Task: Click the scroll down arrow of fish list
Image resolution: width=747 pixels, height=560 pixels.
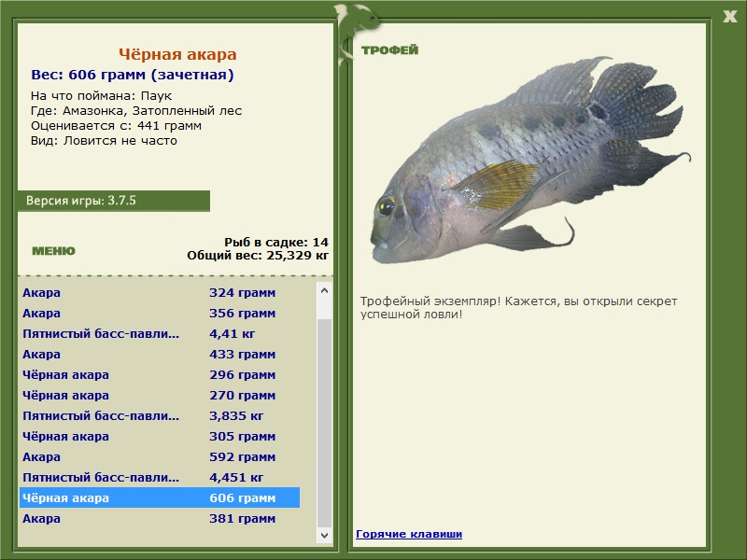Action: pyautogui.click(x=324, y=535)
